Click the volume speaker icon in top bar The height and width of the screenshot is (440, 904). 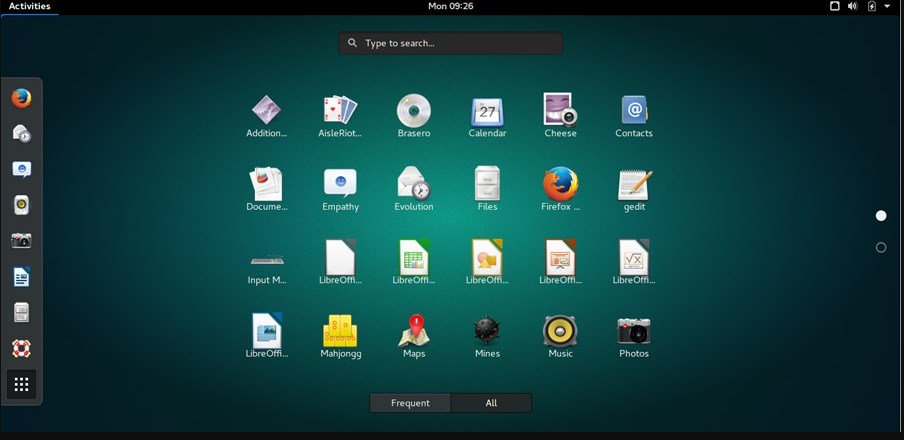click(x=853, y=6)
